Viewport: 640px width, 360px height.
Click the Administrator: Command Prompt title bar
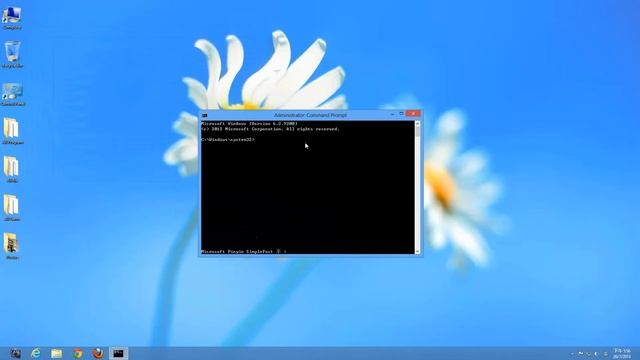click(310, 115)
